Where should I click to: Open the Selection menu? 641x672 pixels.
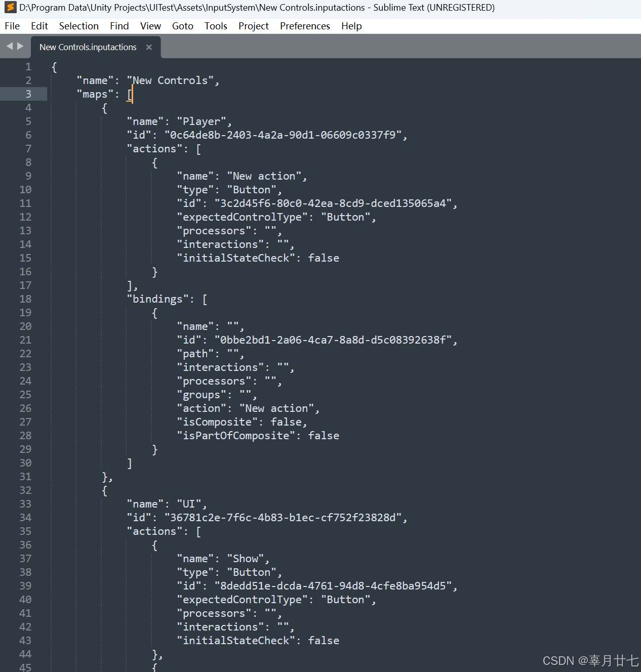[x=78, y=26]
